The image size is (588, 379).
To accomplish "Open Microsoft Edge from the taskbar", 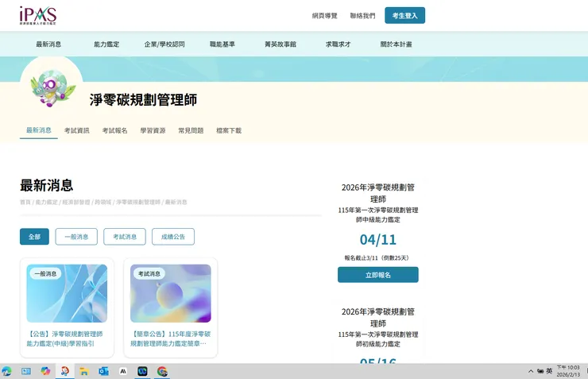I will [6, 372].
